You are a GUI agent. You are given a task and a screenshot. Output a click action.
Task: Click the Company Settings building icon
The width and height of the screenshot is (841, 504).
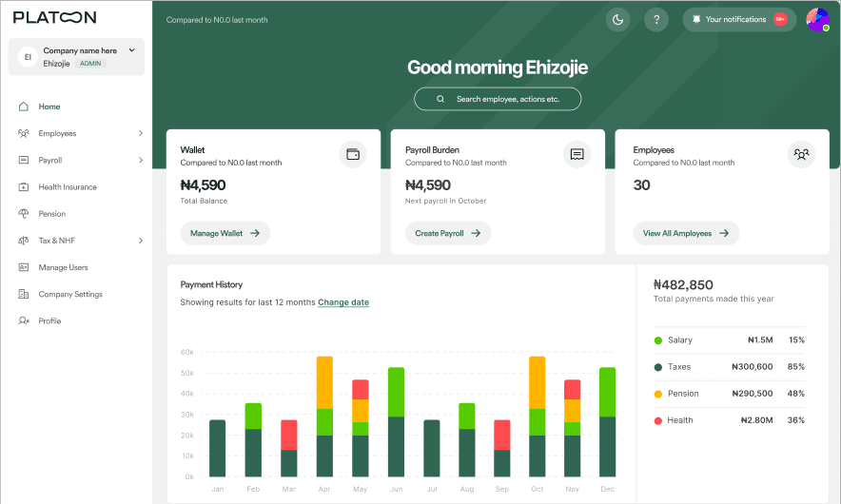(x=24, y=294)
